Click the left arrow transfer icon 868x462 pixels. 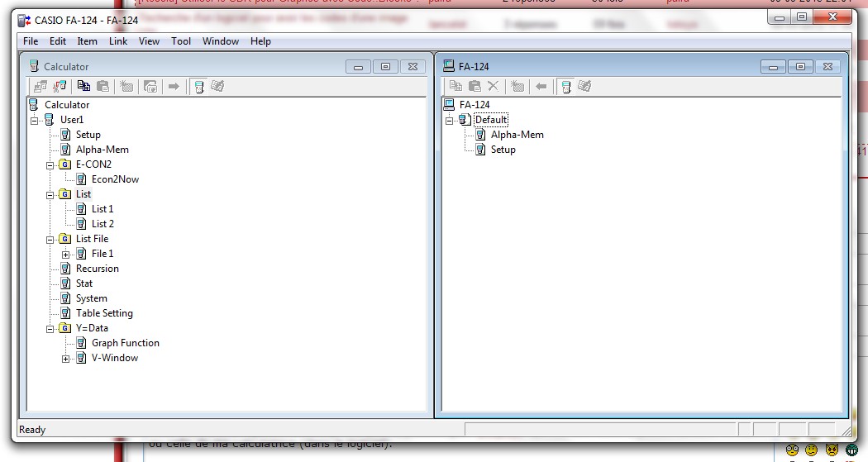coord(541,86)
